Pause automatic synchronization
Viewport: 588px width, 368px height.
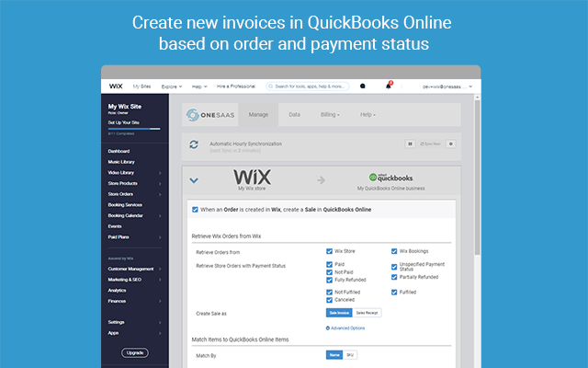[x=411, y=144]
